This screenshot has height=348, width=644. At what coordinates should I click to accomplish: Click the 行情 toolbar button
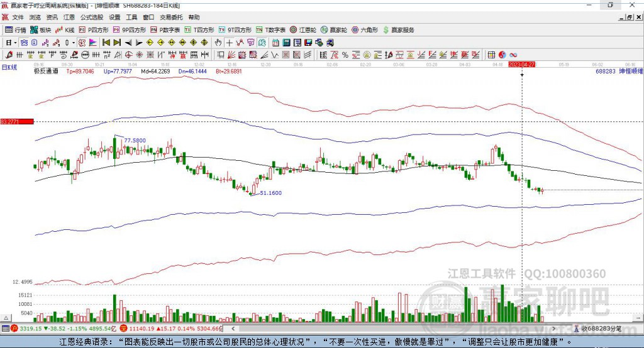16,30
